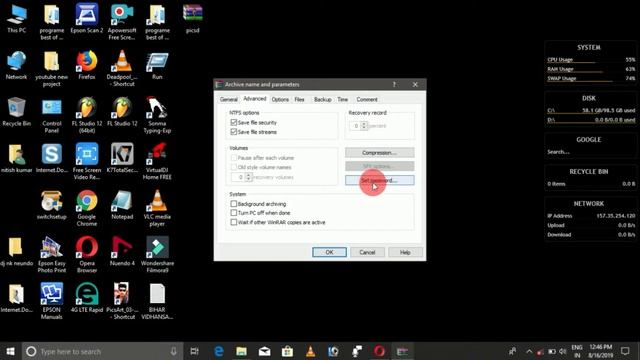
Task: Open Apowersoft Free Screen recorder icon
Action: [x=122, y=22]
